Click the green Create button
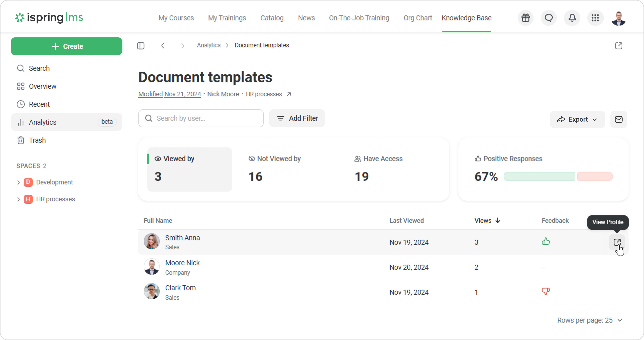Viewport: 644px width, 340px height. tap(67, 46)
